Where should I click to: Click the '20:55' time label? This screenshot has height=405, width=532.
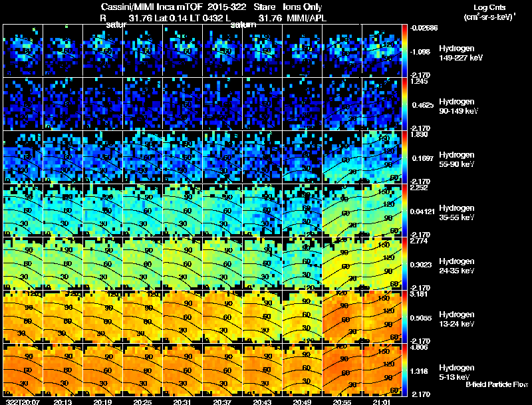point(342,402)
